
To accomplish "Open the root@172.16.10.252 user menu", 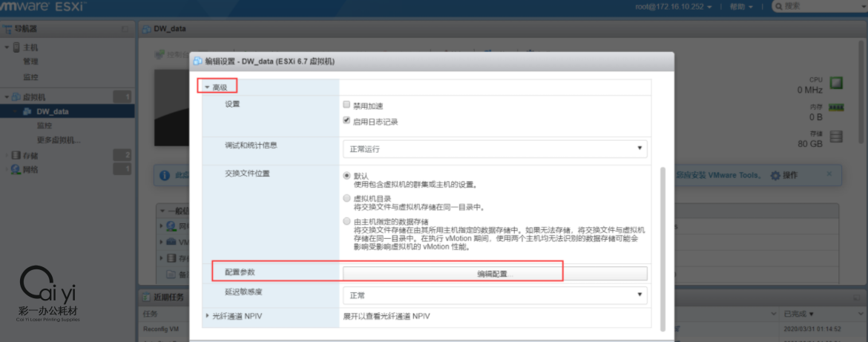I will (674, 7).
